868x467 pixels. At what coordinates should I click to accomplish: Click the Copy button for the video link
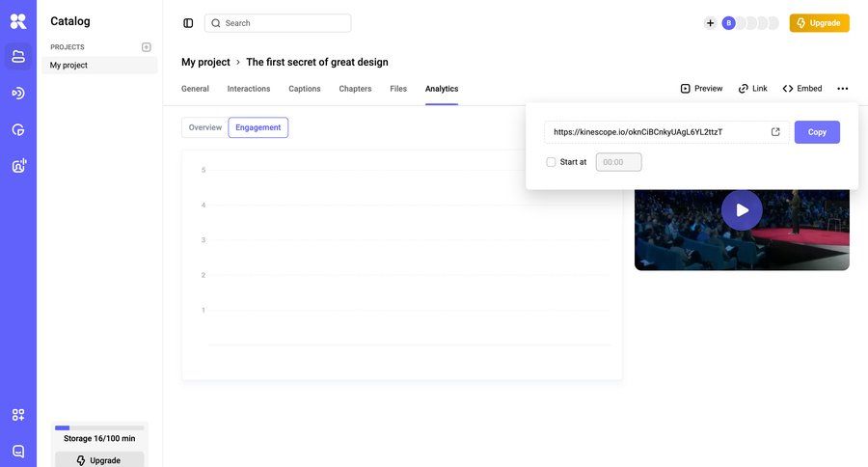[817, 132]
